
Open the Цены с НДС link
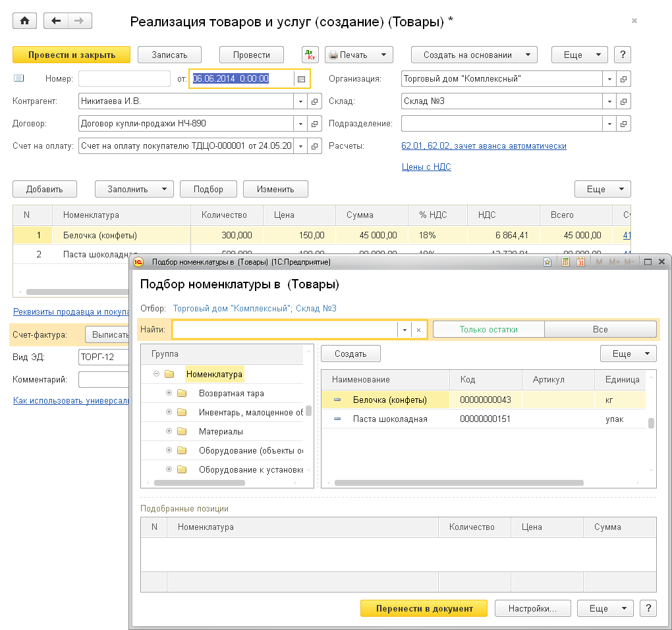426,167
